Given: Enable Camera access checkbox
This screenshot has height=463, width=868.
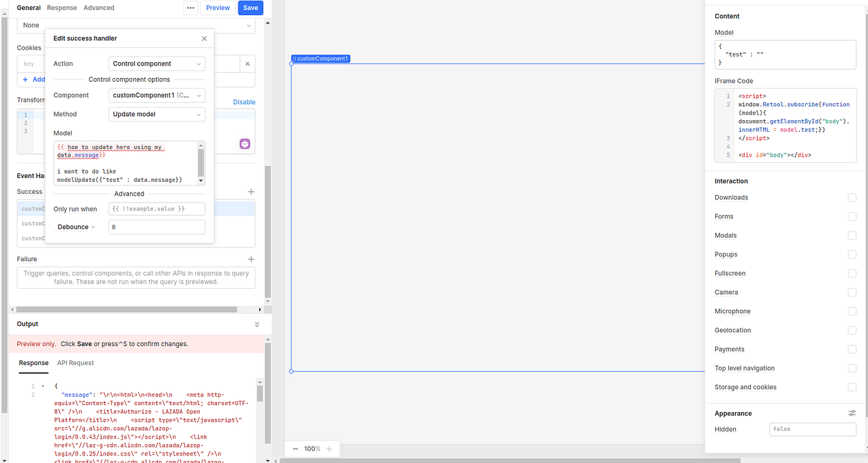Looking at the screenshot, I should (852, 292).
